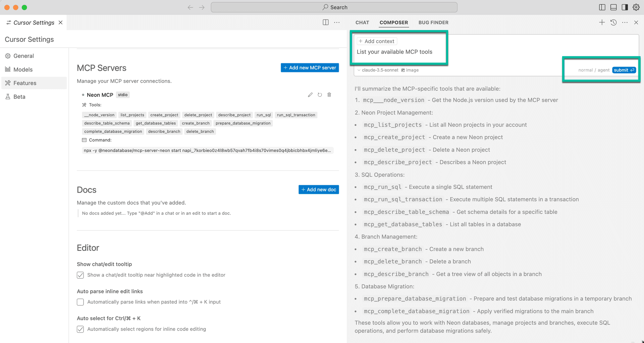Switch to the CHAT tab
Viewport: 644px width, 343px height.
pos(362,22)
